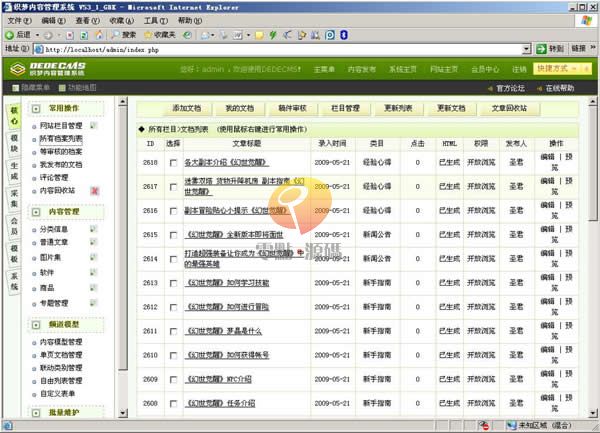Check the box for article ID 2609

(x=173, y=380)
